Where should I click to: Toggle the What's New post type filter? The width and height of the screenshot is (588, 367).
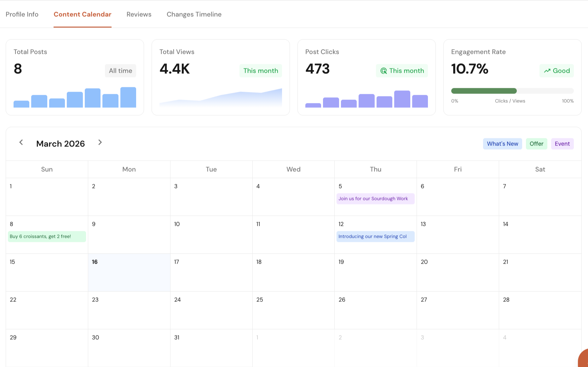tap(502, 144)
